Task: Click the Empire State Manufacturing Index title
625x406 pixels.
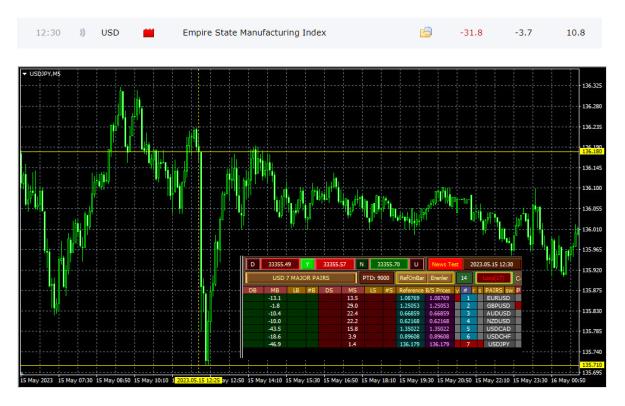Action: [254, 33]
